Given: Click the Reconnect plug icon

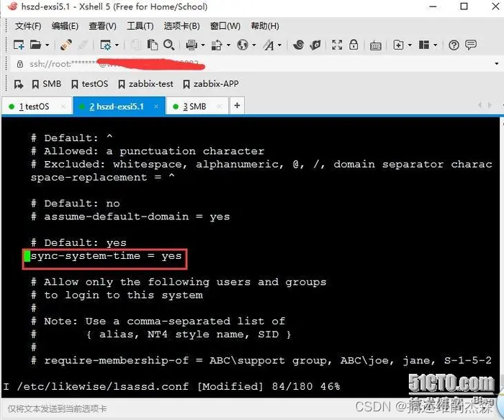Looking at the screenshot, I should coord(66,45).
